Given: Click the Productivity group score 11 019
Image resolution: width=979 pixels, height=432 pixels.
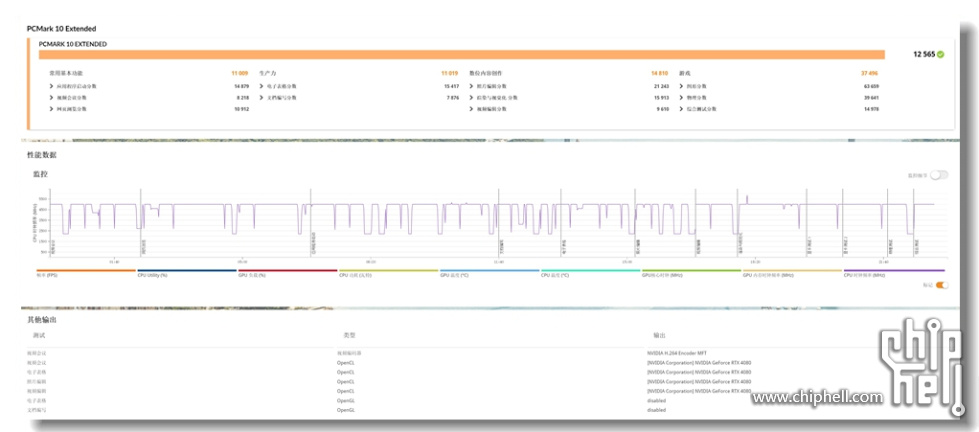Looking at the screenshot, I should point(450,73).
